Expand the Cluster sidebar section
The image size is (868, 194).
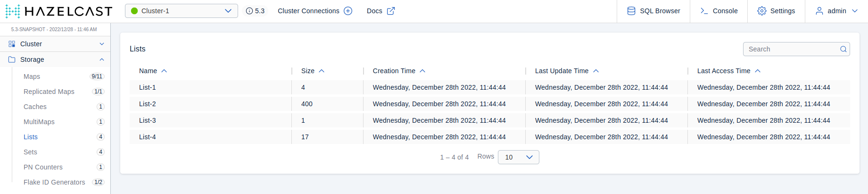(x=102, y=44)
